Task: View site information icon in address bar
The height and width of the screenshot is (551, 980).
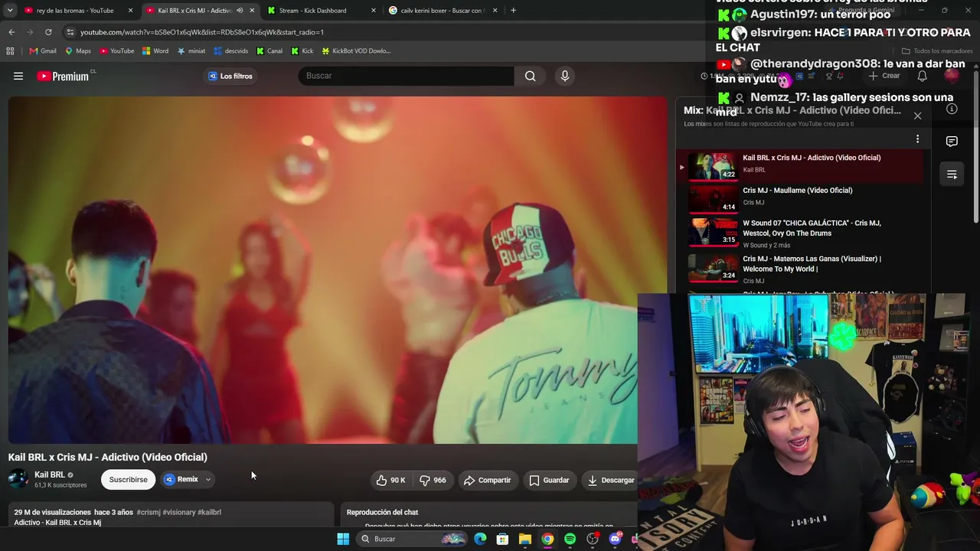Action: point(70,32)
